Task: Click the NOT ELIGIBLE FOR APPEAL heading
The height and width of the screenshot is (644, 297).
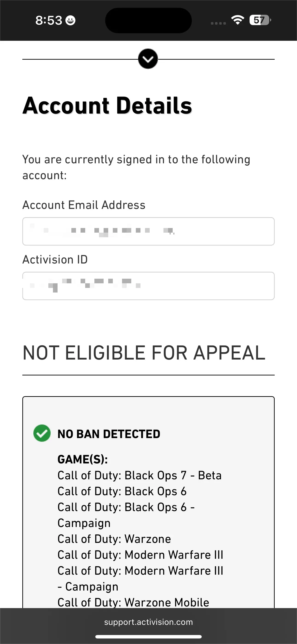Action: [x=144, y=353]
